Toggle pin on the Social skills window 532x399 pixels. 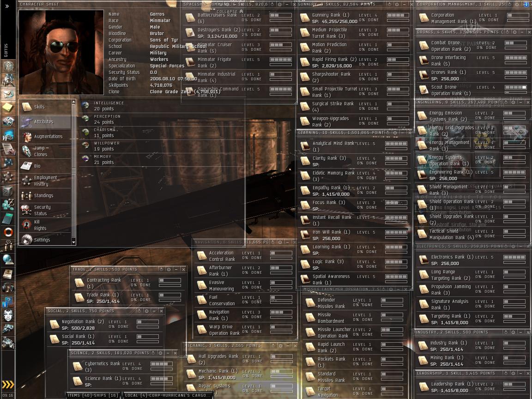coord(146,311)
